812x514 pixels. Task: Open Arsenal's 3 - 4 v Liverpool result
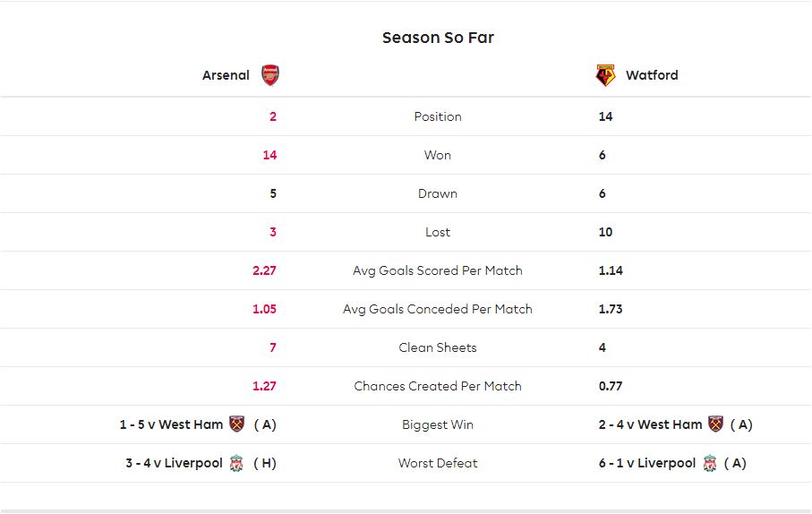174,463
